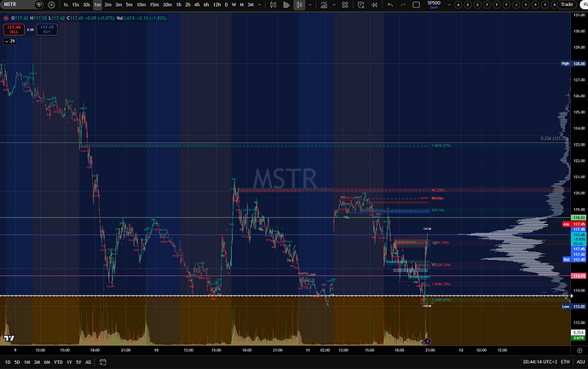Viewport: 588px width, 369px height.
Task: Select the 1M date range
Action: (27, 362)
